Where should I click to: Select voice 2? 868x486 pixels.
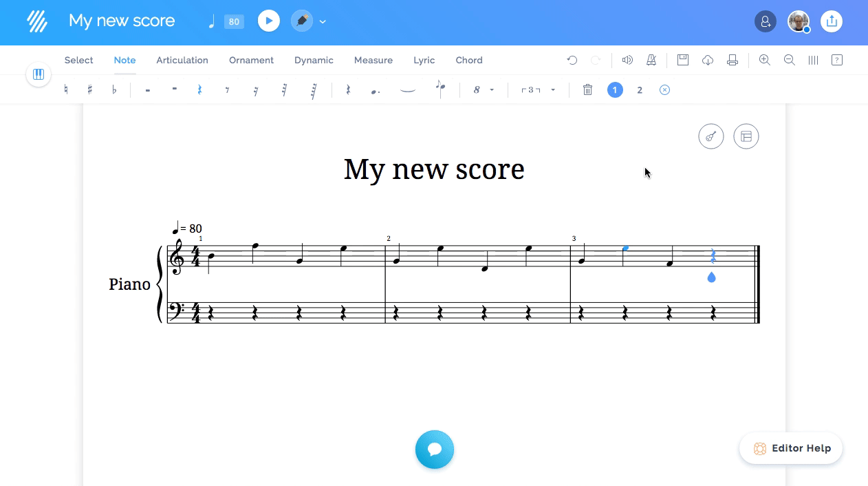[x=640, y=89]
